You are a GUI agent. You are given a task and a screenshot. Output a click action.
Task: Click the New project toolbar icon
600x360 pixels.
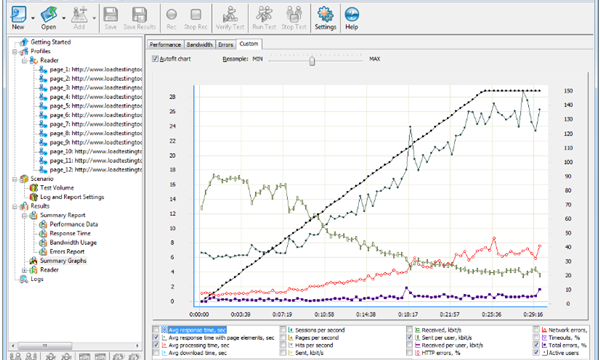pos(18,15)
